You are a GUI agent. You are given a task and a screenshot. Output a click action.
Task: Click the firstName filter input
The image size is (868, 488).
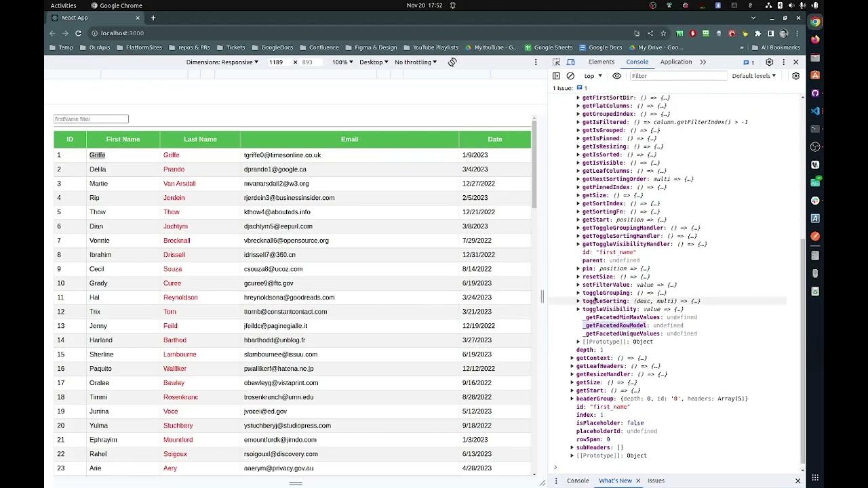pyautogui.click(x=91, y=119)
